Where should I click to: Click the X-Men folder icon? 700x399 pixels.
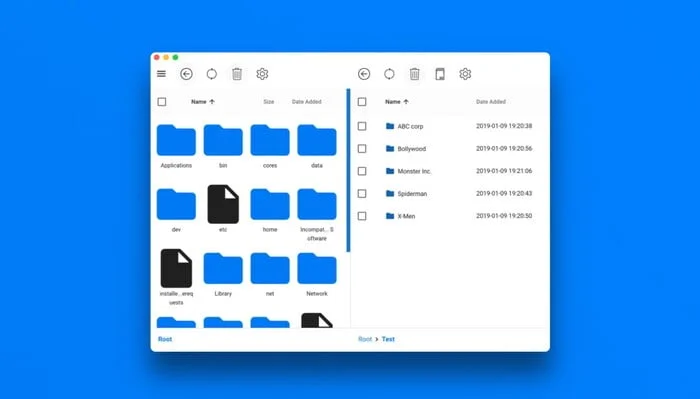pyautogui.click(x=390, y=216)
